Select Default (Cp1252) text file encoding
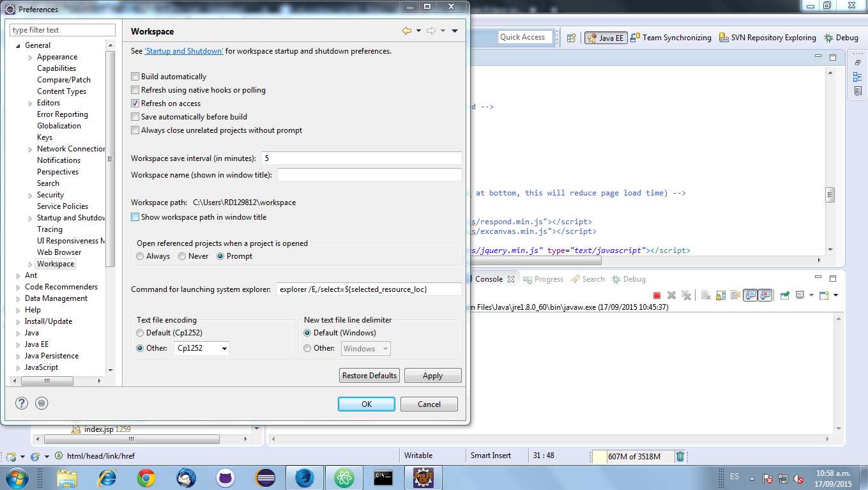 click(140, 333)
